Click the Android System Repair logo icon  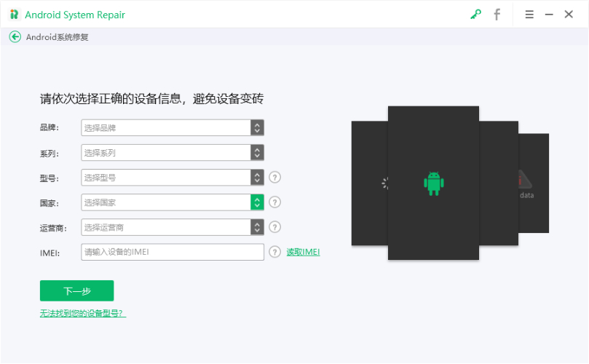click(x=14, y=15)
